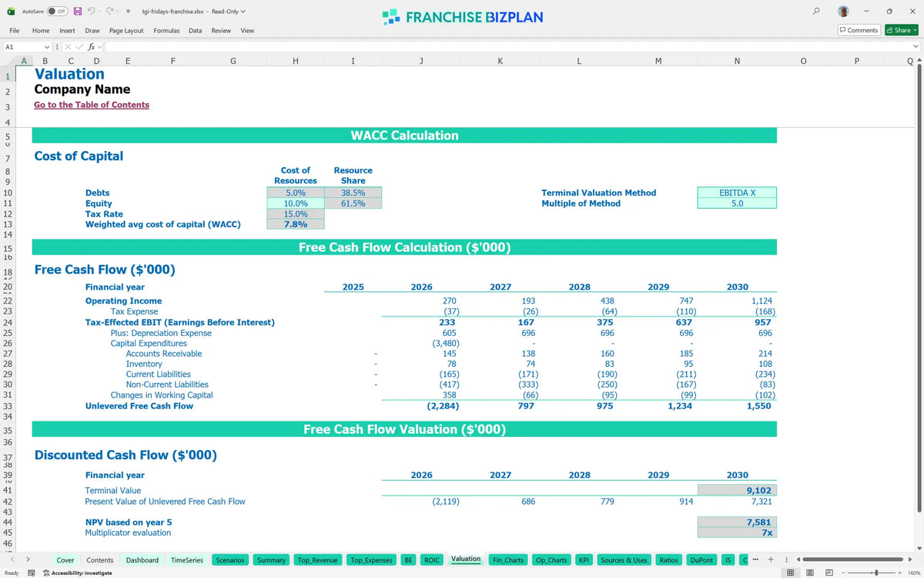Expand the Name Box dropdown arrow

[47, 47]
